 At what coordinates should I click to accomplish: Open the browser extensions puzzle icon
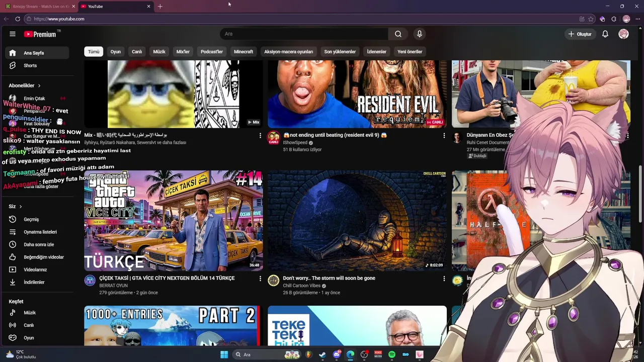pyautogui.click(x=614, y=19)
